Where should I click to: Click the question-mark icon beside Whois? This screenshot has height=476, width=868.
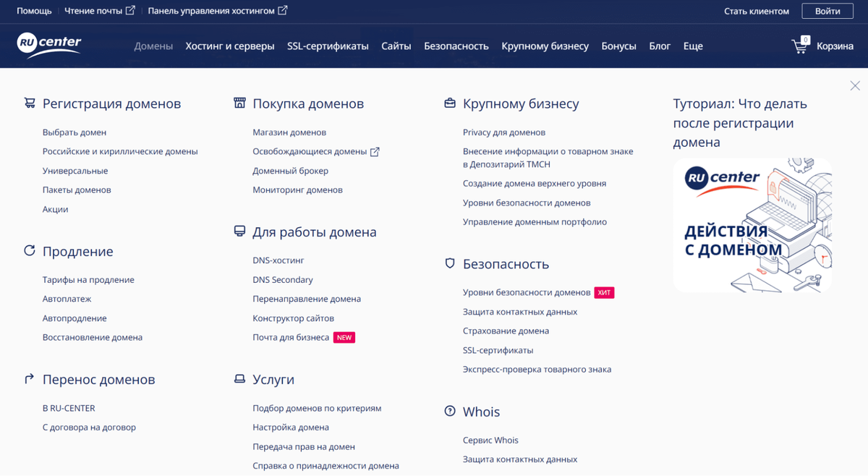450,412
